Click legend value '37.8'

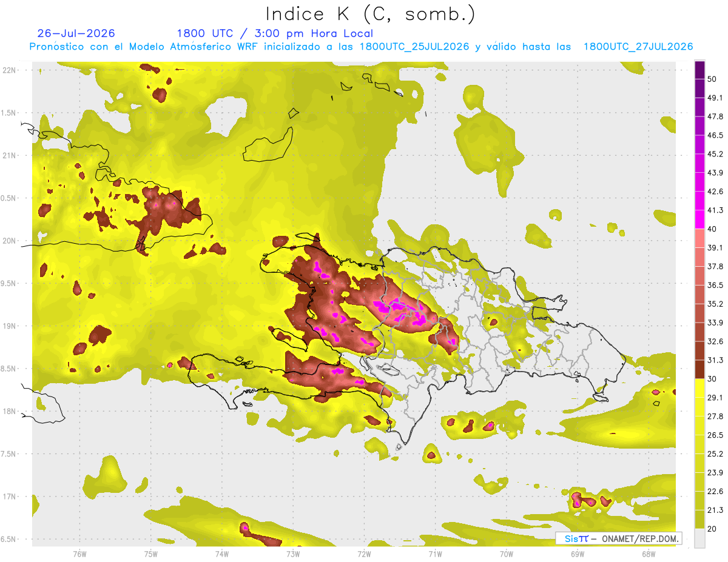(715, 266)
